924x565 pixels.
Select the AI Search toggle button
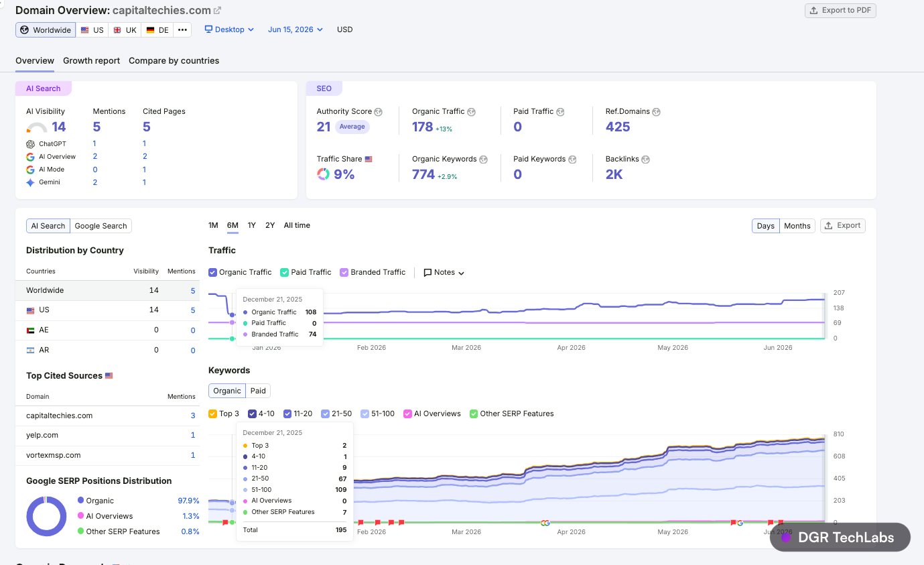point(48,226)
